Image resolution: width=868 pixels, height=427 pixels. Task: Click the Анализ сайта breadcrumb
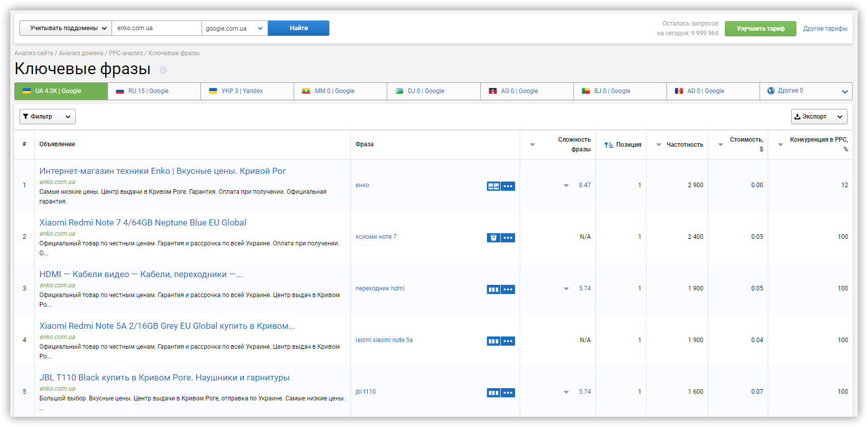point(34,53)
